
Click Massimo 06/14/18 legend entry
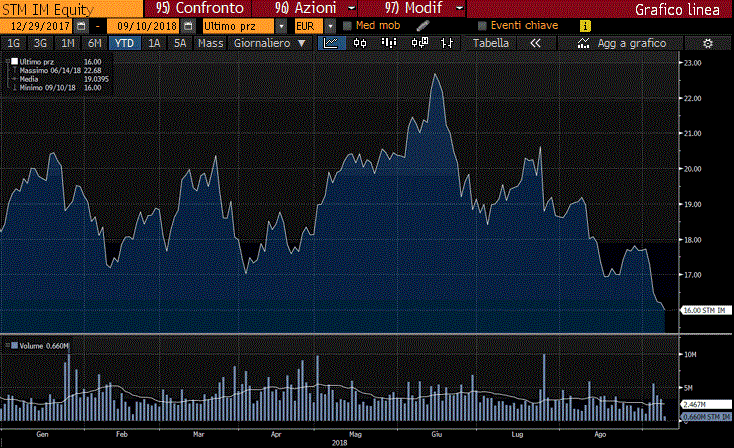click(60, 70)
